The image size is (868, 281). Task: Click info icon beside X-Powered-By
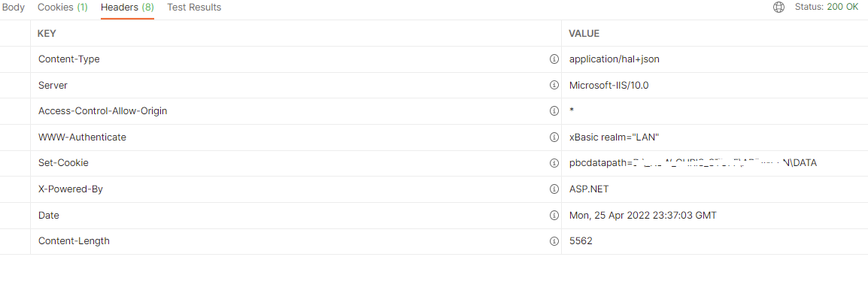click(554, 189)
